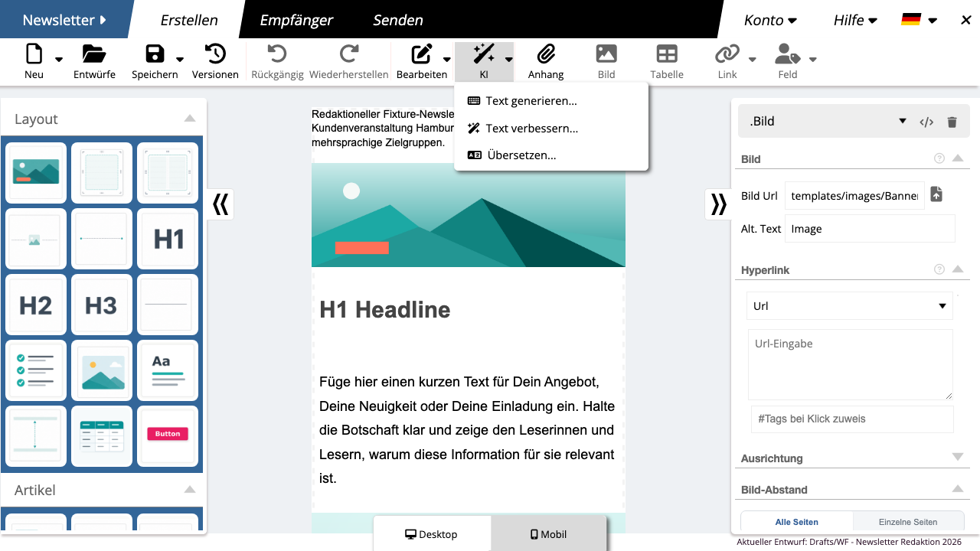Click the Anhang paperclip icon
This screenshot has height=551, width=980.
click(x=546, y=54)
